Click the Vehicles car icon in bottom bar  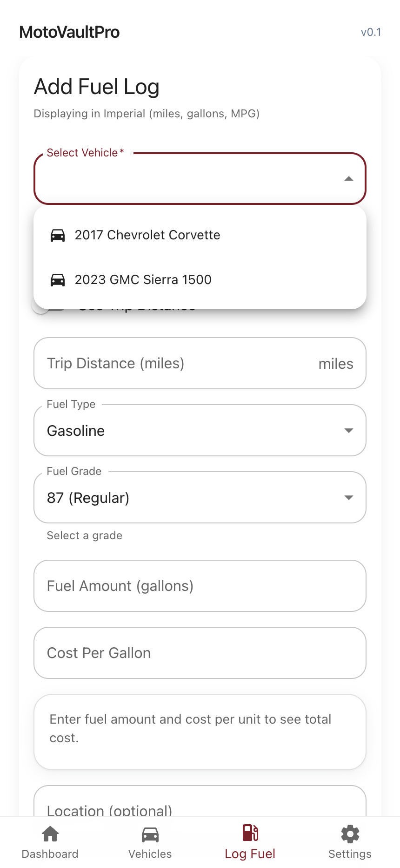click(150, 834)
